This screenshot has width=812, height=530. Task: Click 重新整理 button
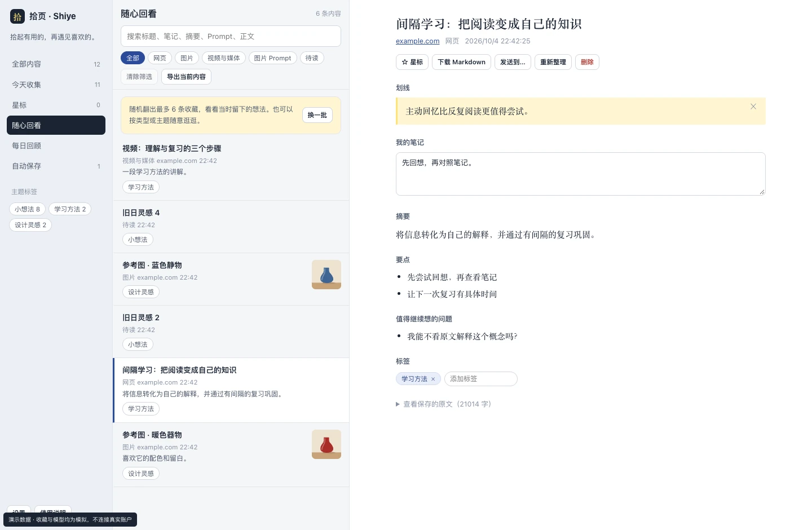[x=553, y=62]
